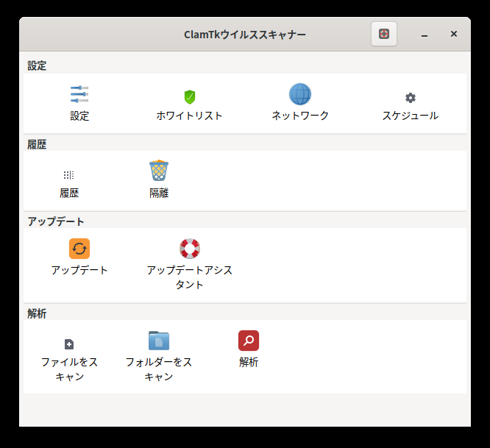
Task: Open the ネットワーク globe icon
Action: point(300,94)
